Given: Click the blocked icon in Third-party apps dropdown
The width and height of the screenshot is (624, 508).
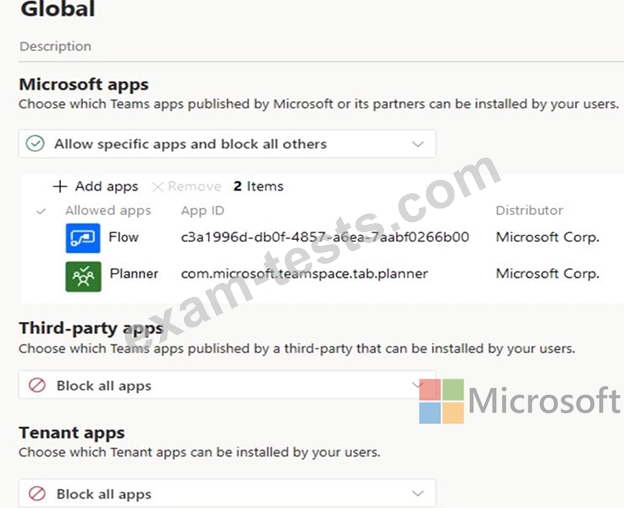Looking at the screenshot, I should pos(37,385).
